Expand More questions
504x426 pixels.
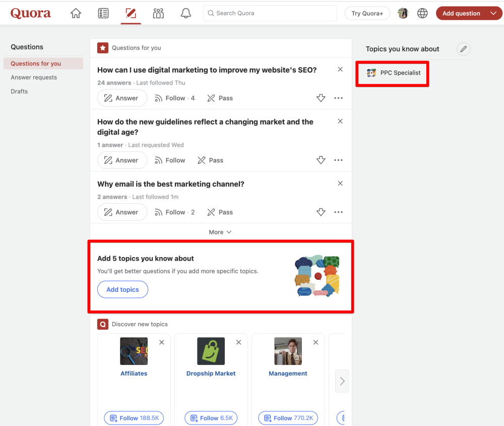pos(220,232)
